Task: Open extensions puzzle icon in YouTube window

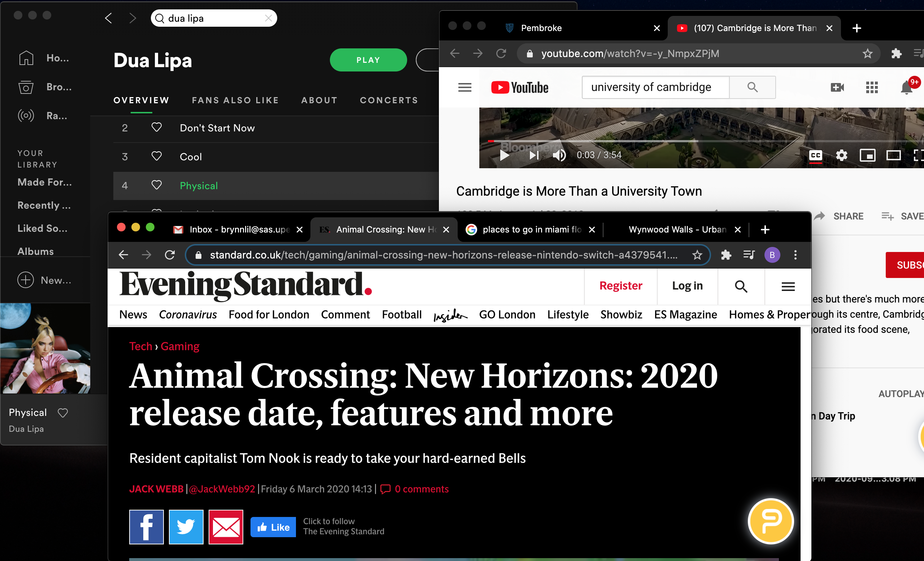Action: (896, 54)
